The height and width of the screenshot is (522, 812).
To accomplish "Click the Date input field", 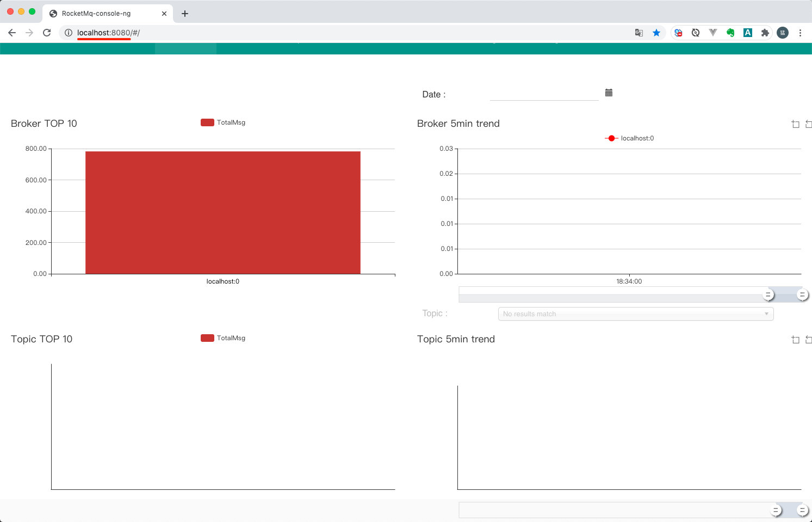I will [544, 94].
